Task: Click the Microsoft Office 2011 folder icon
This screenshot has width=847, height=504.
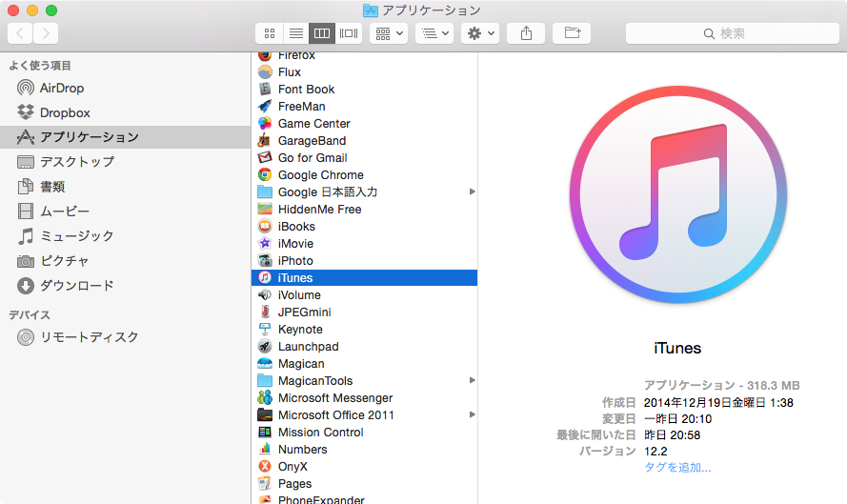Action: pyautogui.click(x=265, y=414)
